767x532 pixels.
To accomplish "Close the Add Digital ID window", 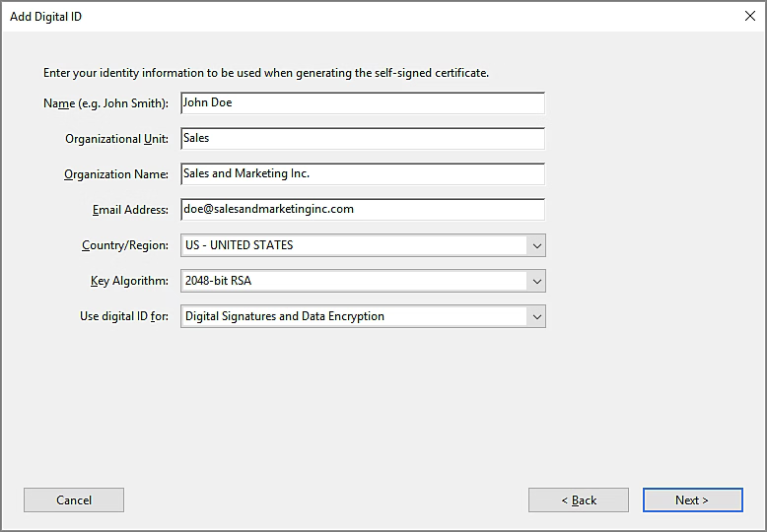I will coord(750,16).
